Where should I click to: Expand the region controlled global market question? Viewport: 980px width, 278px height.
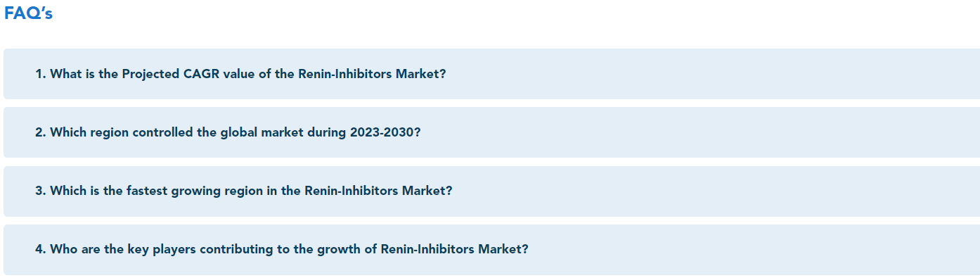point(491,132)
